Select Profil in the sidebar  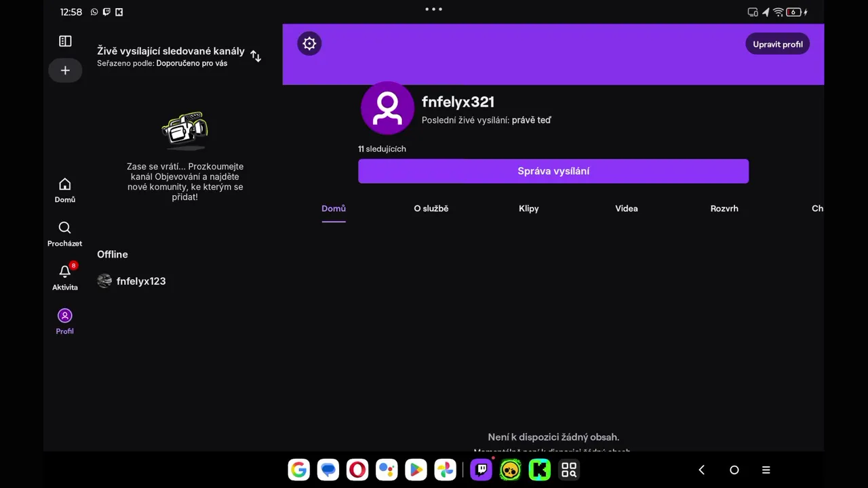point(65,322)
